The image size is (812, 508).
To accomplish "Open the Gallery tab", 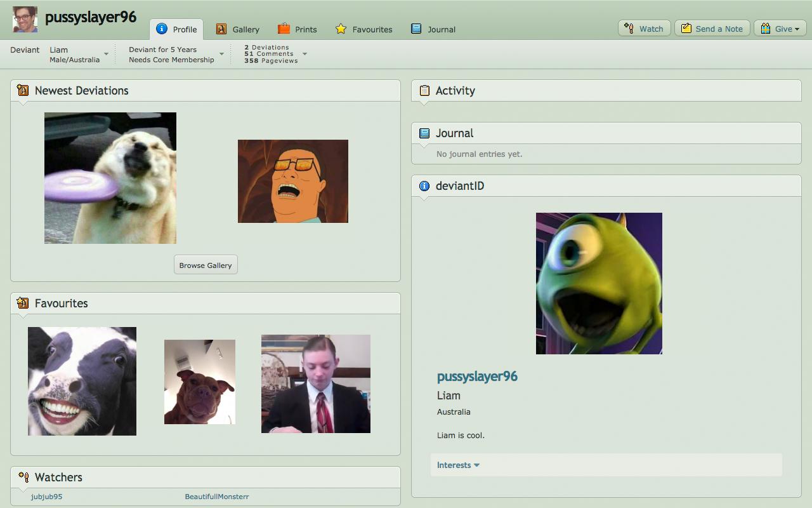I will coord(238,29).
